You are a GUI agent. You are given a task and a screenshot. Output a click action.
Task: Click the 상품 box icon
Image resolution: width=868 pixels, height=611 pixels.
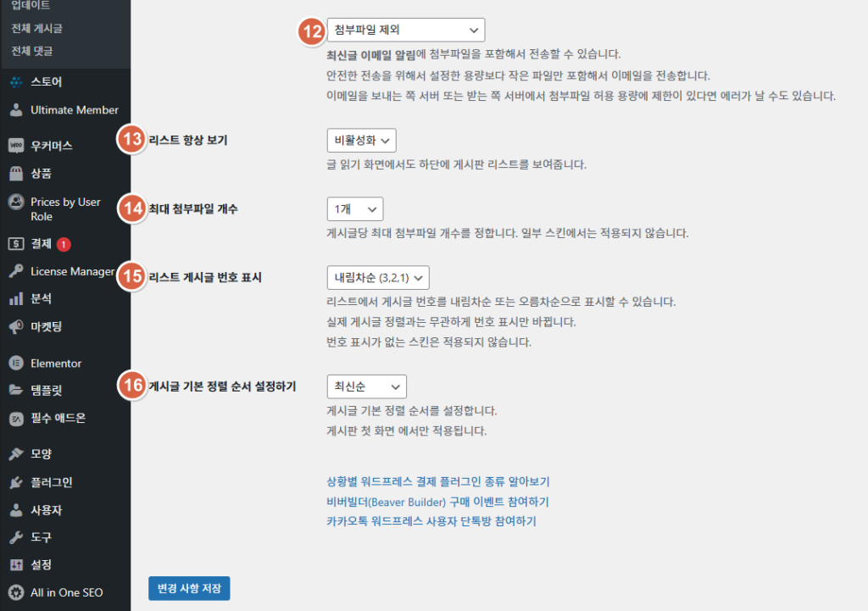point(16,173)
